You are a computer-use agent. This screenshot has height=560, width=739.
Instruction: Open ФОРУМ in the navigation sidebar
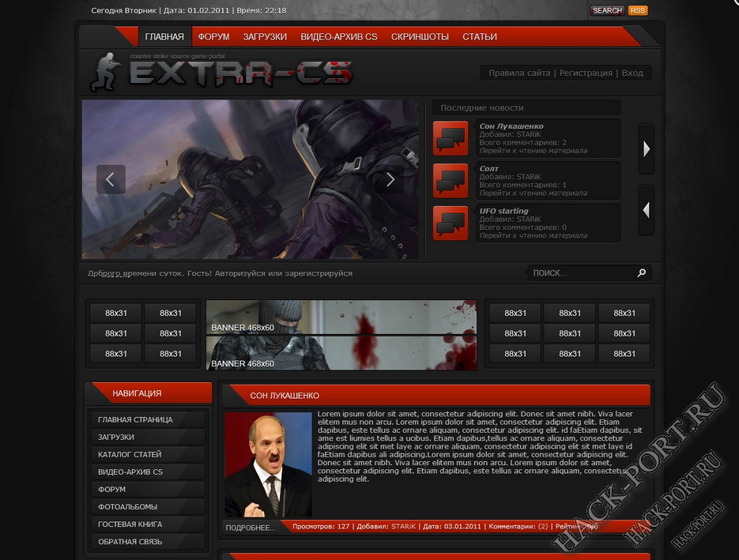pos(148,490)
